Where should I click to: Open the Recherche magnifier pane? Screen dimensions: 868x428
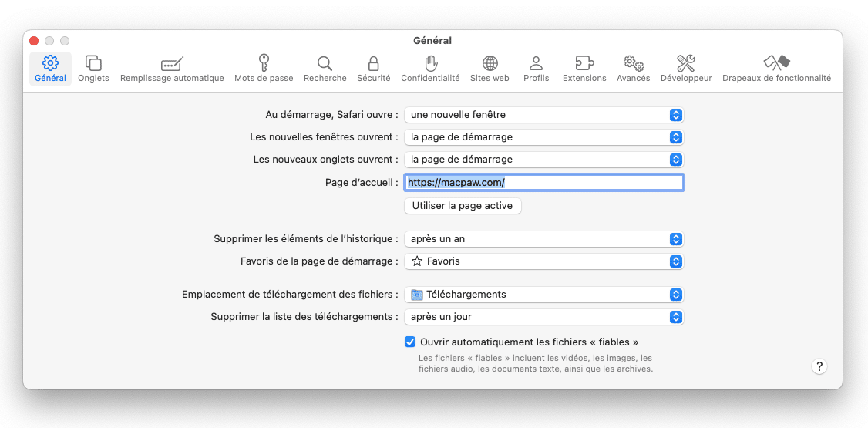[325, 69]
